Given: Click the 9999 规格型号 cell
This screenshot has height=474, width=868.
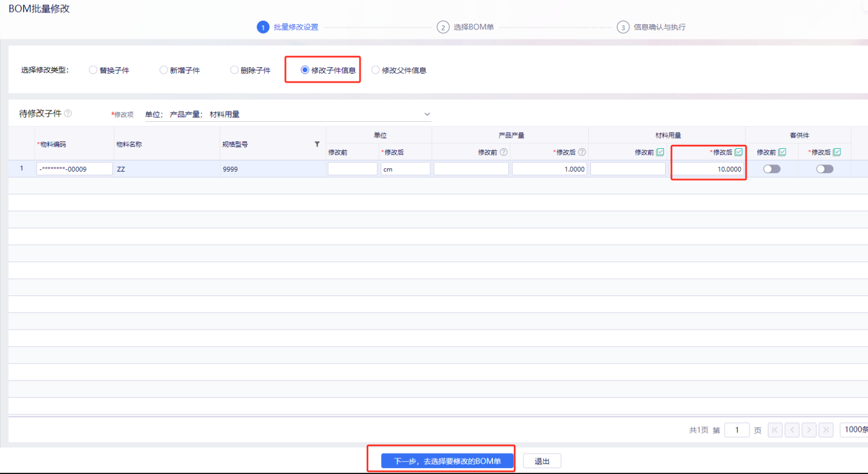Looking at the screenshot, I should 273,169.
